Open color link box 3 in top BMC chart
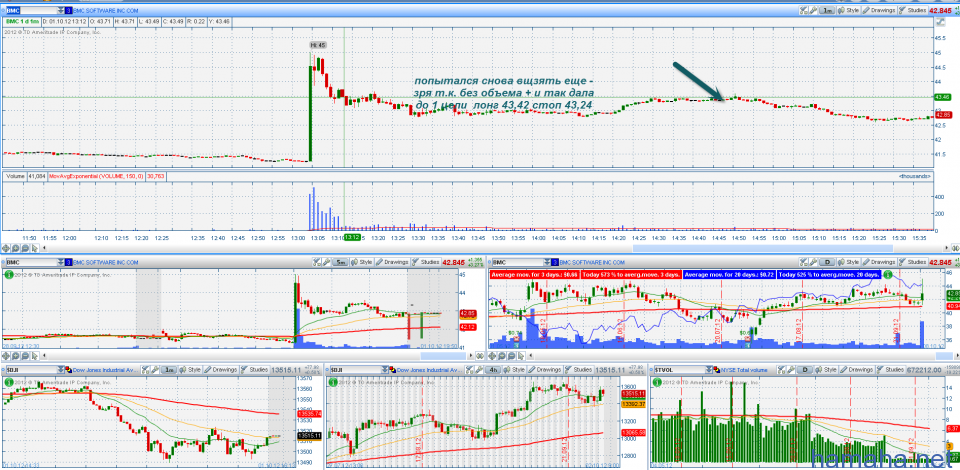 click(67, 10)
